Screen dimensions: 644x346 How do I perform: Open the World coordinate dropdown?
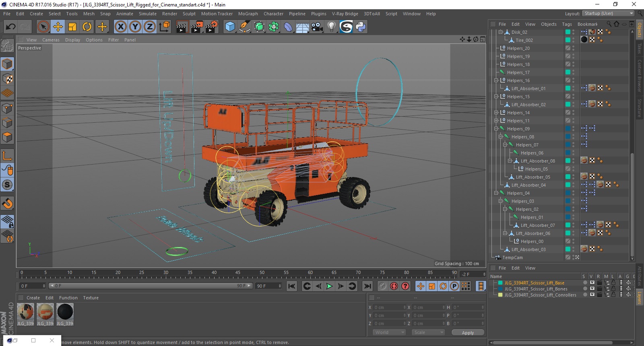coord(389,332)
